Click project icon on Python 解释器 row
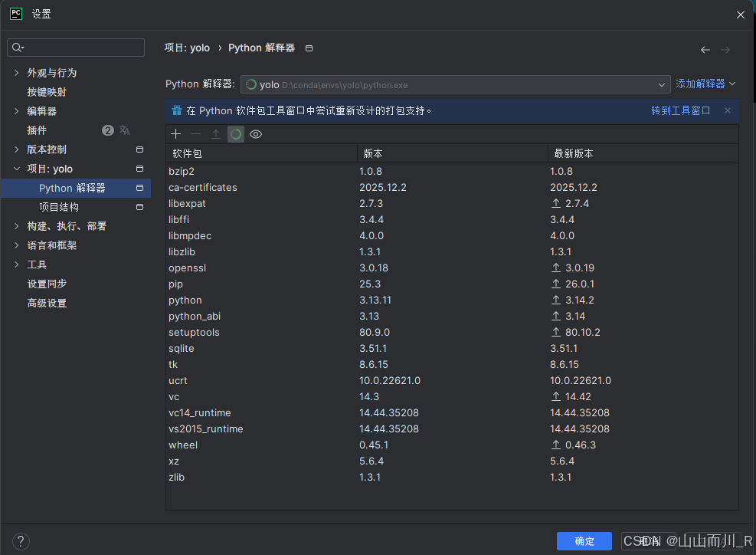Image resolution: width=756 pixels, height=555 pixels. pyautogui.click(x=140, y=188)
